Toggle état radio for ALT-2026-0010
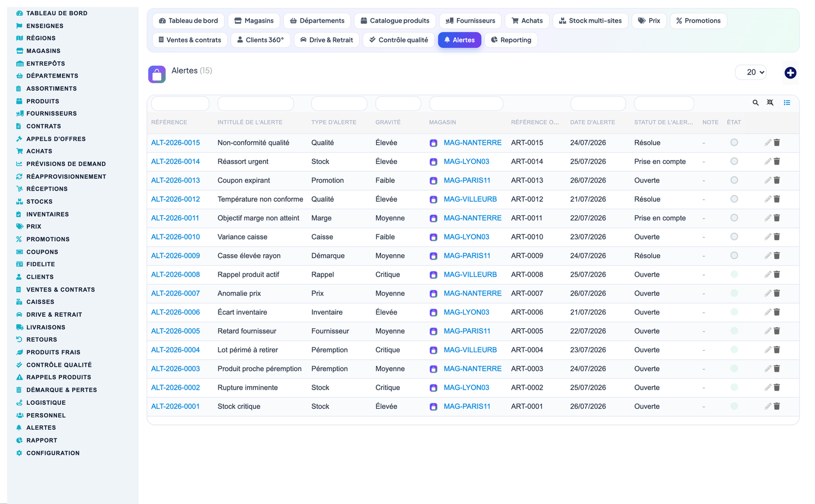Viewport: 815px width, 504px height. (734, 237)
